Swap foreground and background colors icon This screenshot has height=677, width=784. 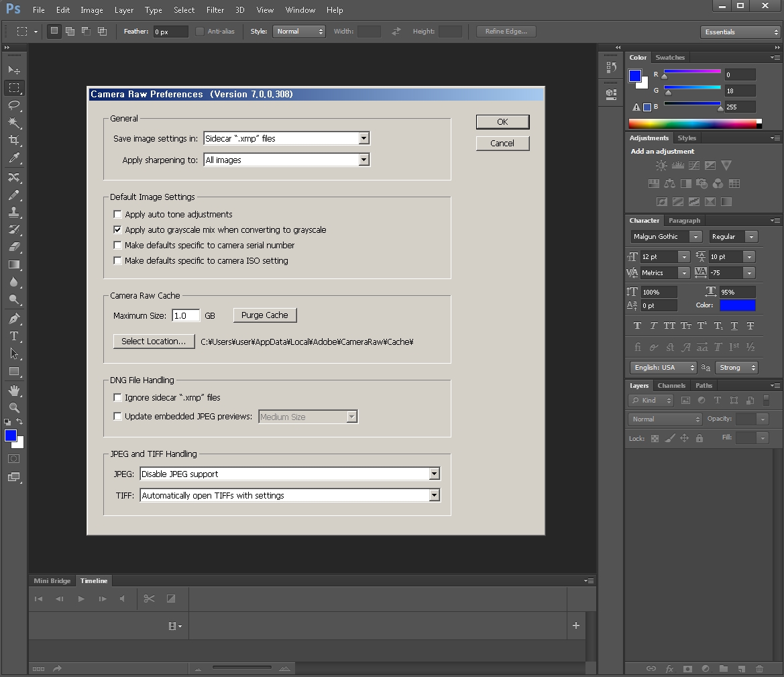click(x=19, y=421)
